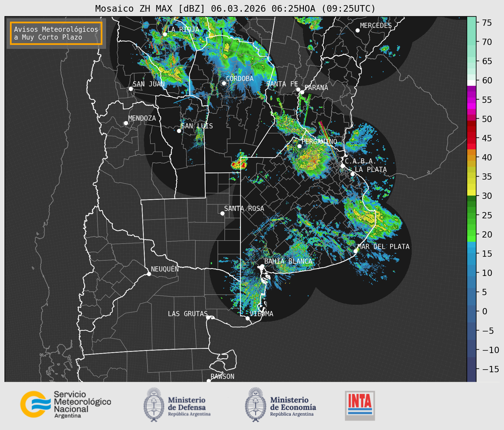Click the C.A.B.A. city marker dot
Viewport: 504px width, 430px height.
point(343,166)
